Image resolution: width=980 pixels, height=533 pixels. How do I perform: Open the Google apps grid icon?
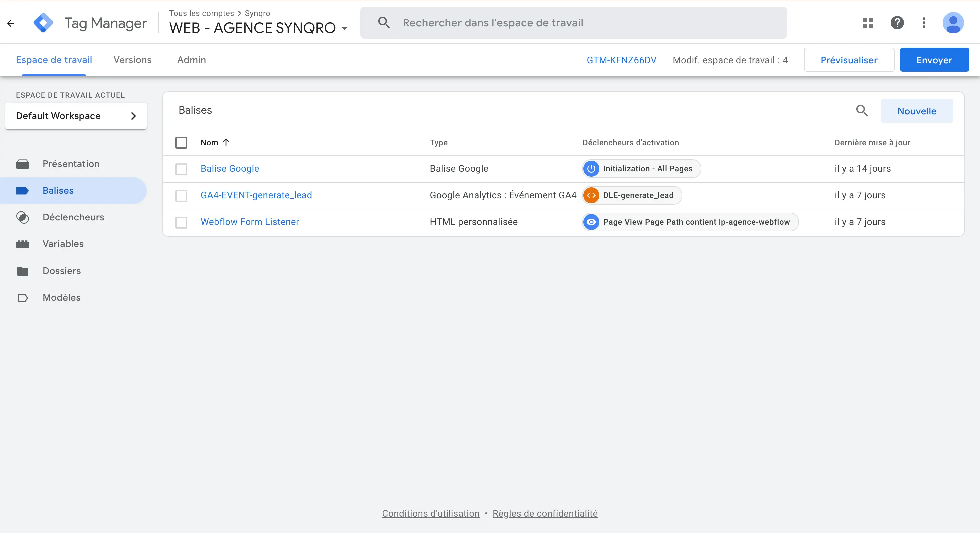(868, 23)
